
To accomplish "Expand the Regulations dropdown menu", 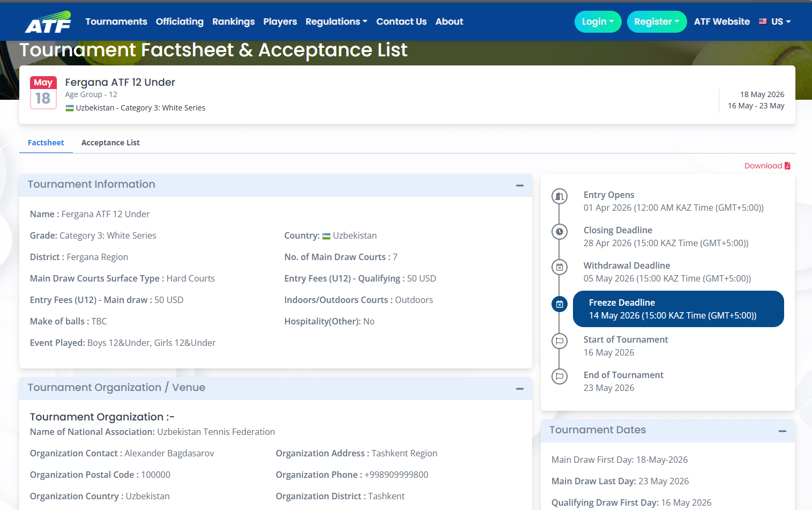I will click(x=337, y=21).
